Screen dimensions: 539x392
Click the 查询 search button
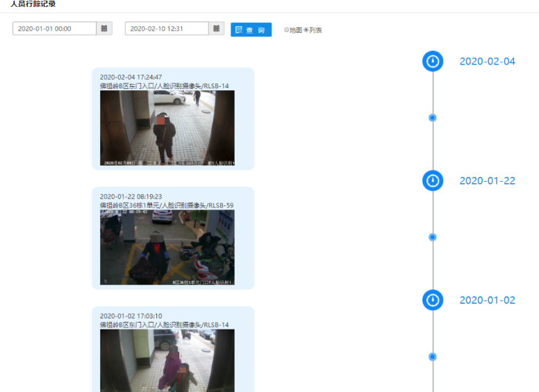[x=251, y=30]
